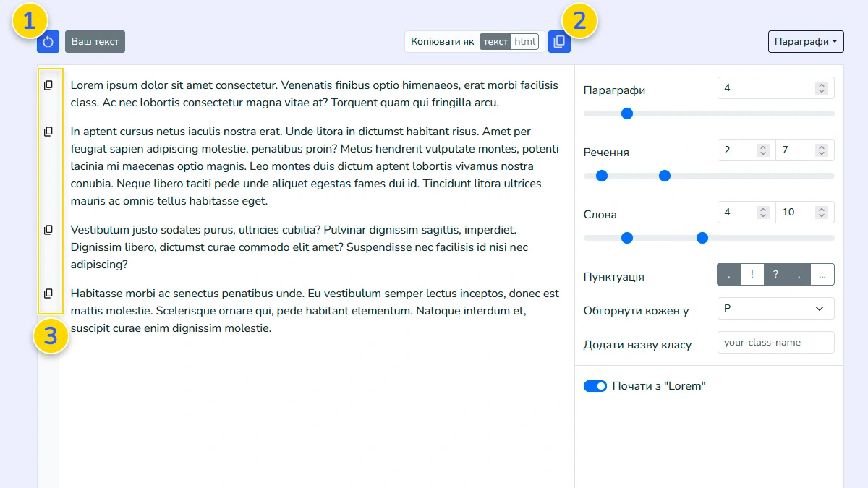Switch copy mode to текст
Screen dimensions: 868x488
click(x=495, y=42)
